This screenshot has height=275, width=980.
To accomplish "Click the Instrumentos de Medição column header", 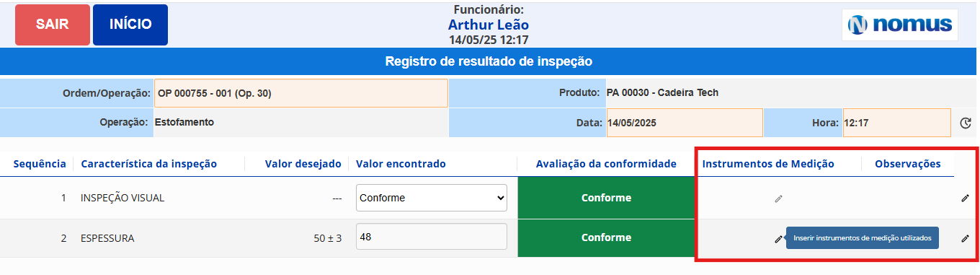I will coord(768,164).
